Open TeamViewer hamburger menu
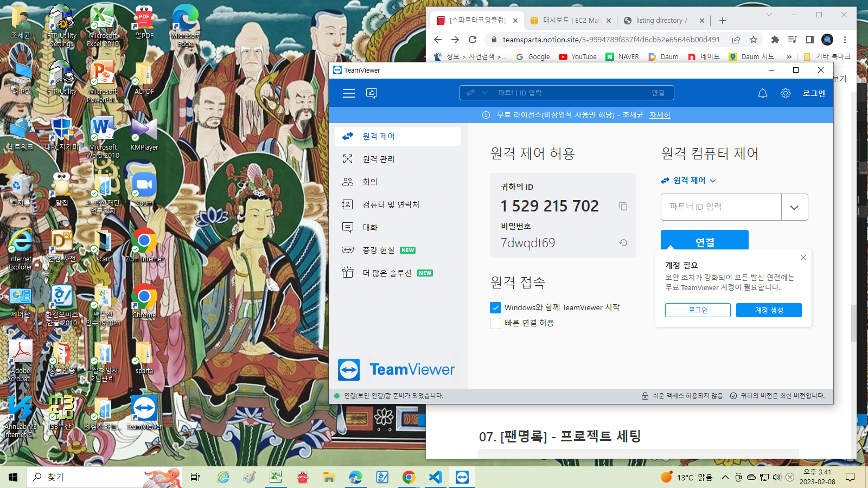This screenshot has height=488, width=868. [349, 93]
